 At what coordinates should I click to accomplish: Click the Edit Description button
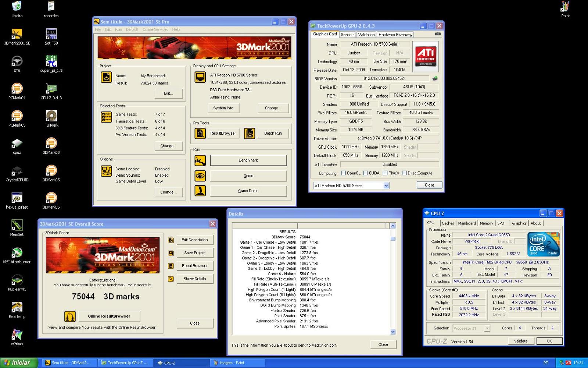coord(195,240)
